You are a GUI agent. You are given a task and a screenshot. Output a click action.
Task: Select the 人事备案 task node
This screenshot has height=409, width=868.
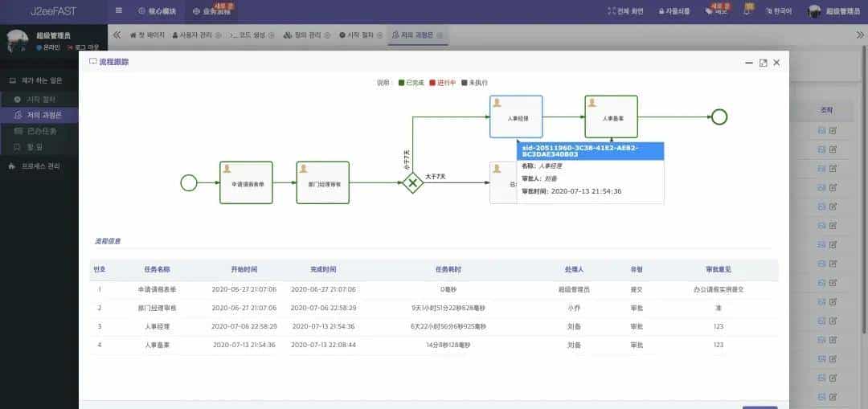point(611,117)
